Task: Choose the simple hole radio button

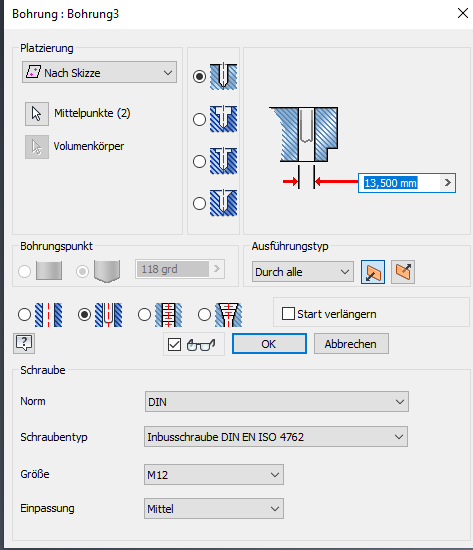Action: [24, 315]
